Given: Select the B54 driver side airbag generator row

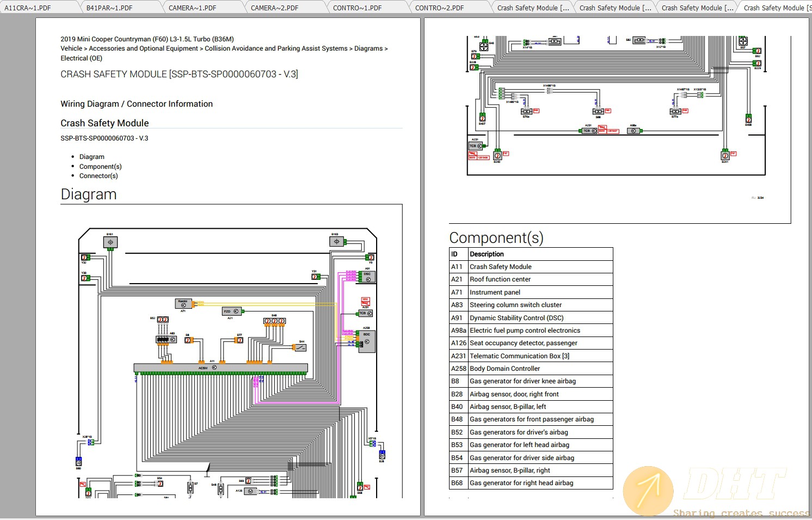Looking at the screenshot, I should tap(531, 458).
